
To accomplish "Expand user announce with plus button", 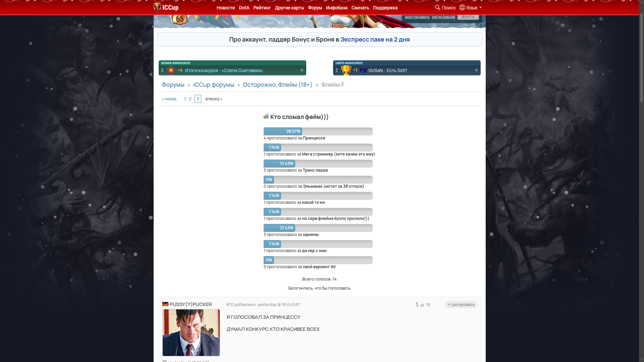I will pyautogui.click(x=476, y=70).
